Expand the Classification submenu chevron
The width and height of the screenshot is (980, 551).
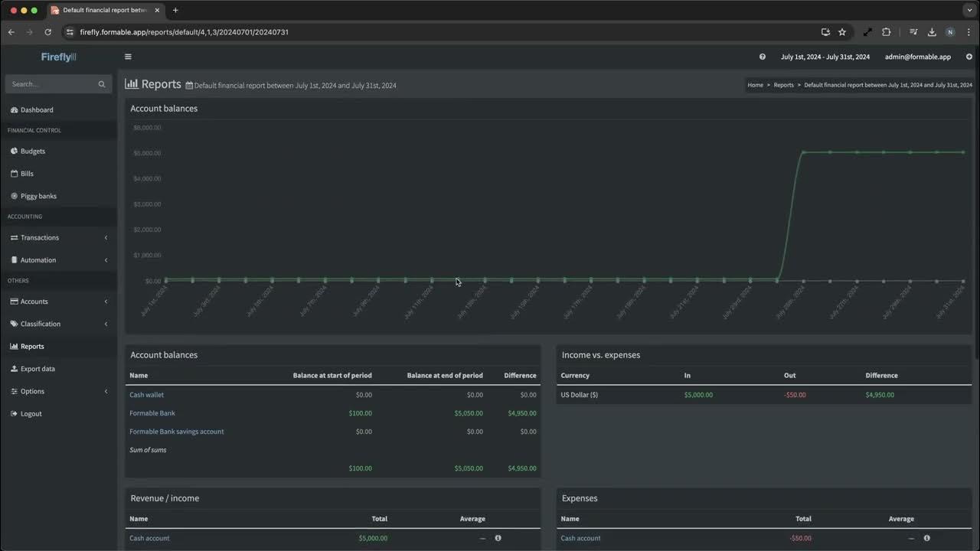coord(106,324)
